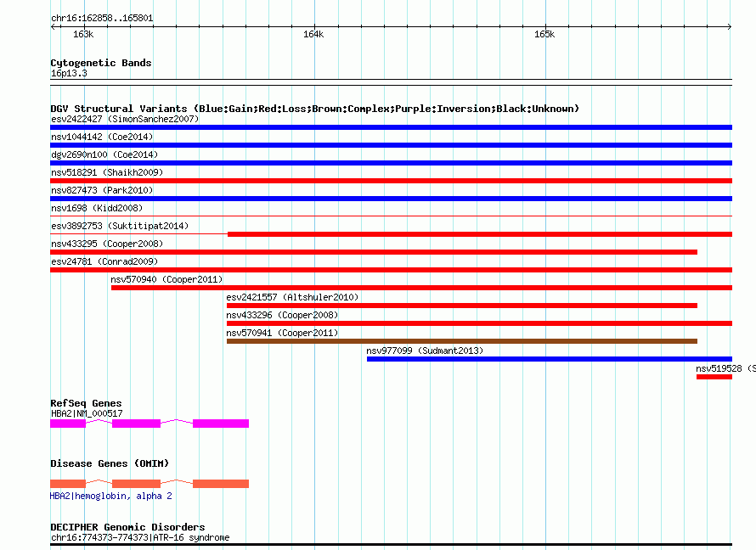756x550 pixels.
Task: Click the esv3892753 (Suktitipat2014) thick red bar
Action: (x=480, y=234)
